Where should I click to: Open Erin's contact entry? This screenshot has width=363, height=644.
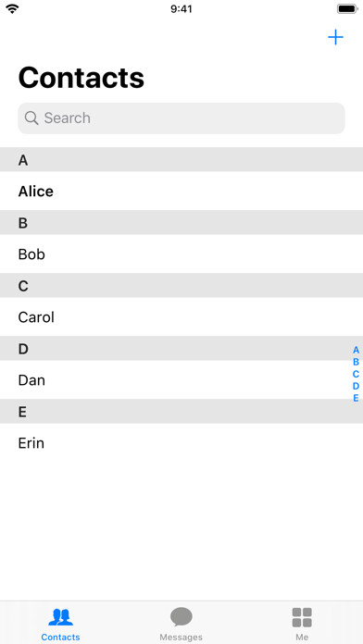coord(181,442)
